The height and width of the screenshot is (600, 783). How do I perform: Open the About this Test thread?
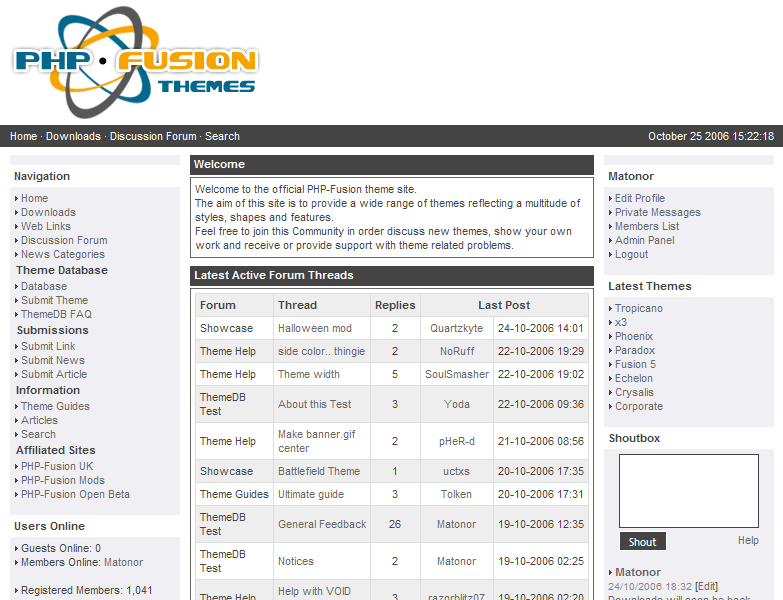coord(314,404)
